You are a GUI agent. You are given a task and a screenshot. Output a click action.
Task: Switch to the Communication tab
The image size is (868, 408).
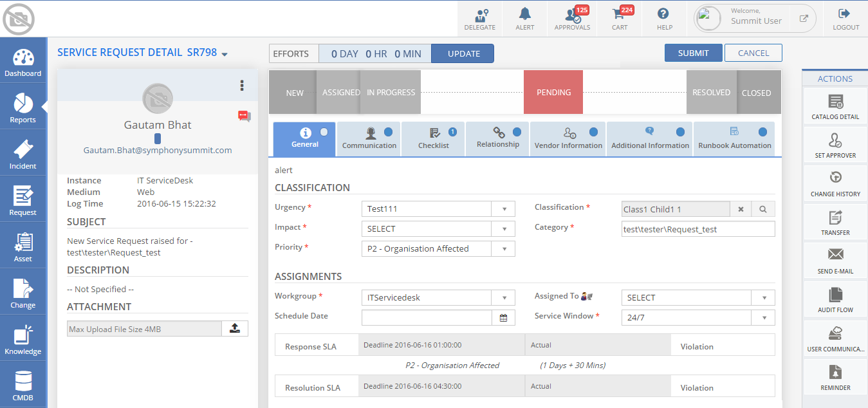369,139
